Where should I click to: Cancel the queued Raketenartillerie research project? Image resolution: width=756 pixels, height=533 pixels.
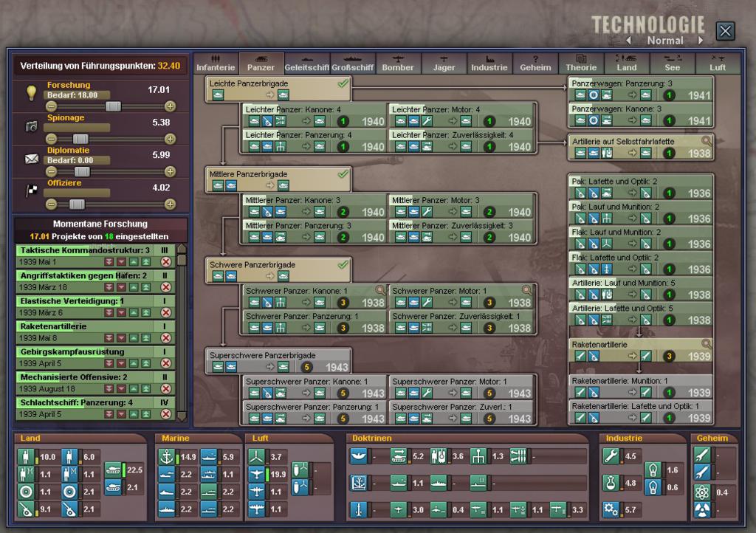pyautogui.click(x=166, y=338)
